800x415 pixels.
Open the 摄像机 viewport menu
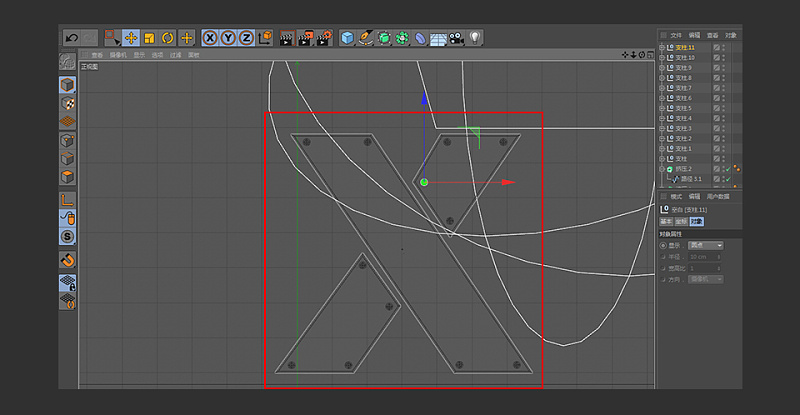(119, 55)
